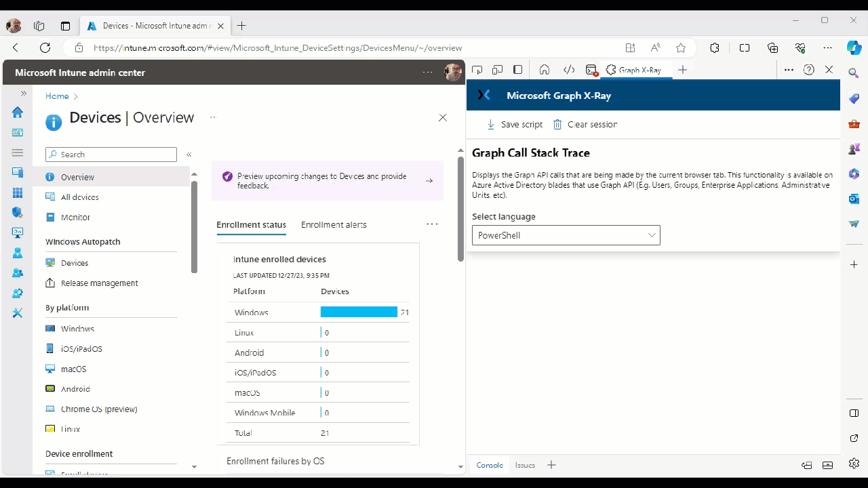868x488 pixels.
Task: Select Overview in Devices menu
Action: pyautogui.click(x=112, y=177)
